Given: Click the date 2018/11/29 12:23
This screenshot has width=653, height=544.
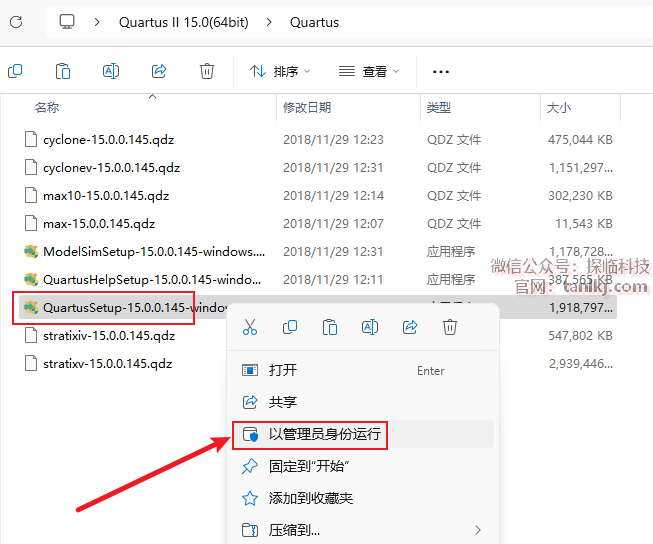Looking at the screenshot, I should (333, 140).
